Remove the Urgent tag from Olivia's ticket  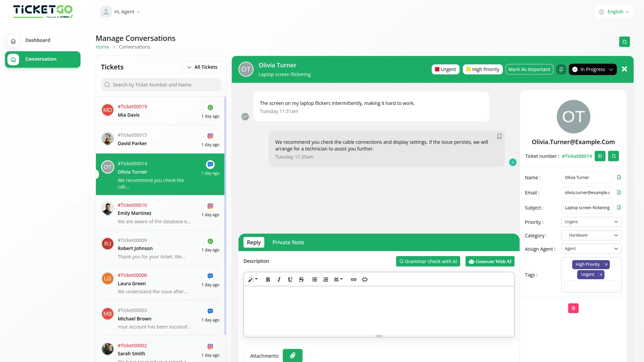click(601, 275)
